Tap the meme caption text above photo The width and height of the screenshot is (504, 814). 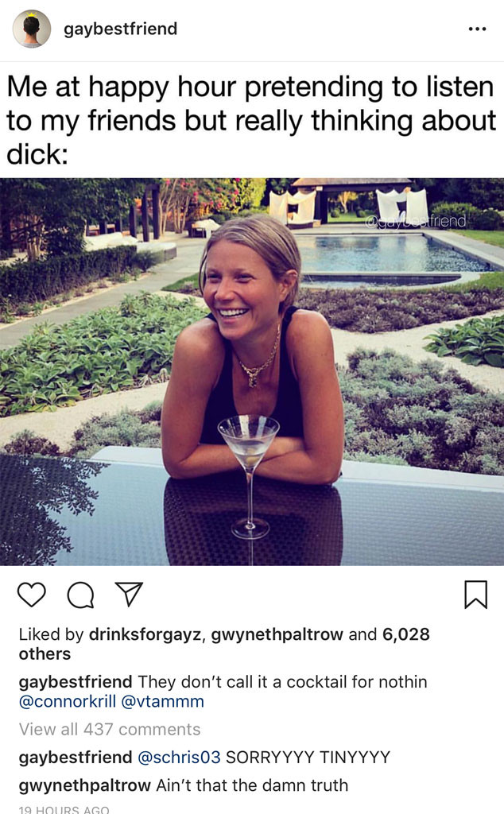251,119
